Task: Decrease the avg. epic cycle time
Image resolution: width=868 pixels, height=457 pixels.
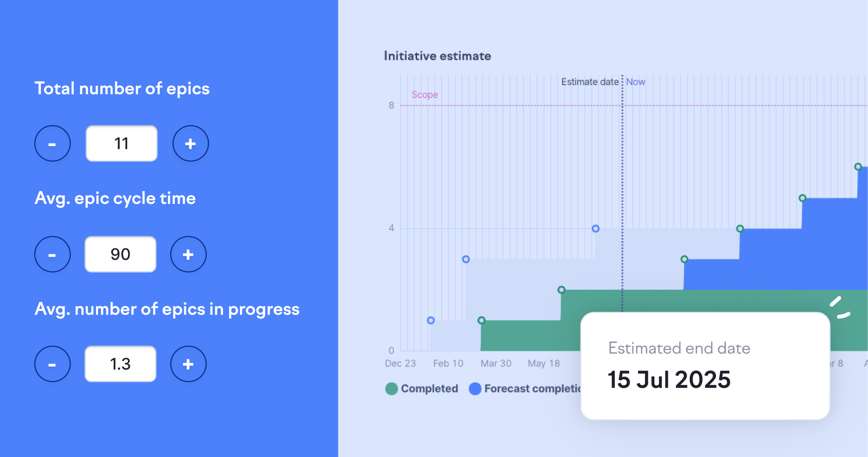Action: pos(52,254)
